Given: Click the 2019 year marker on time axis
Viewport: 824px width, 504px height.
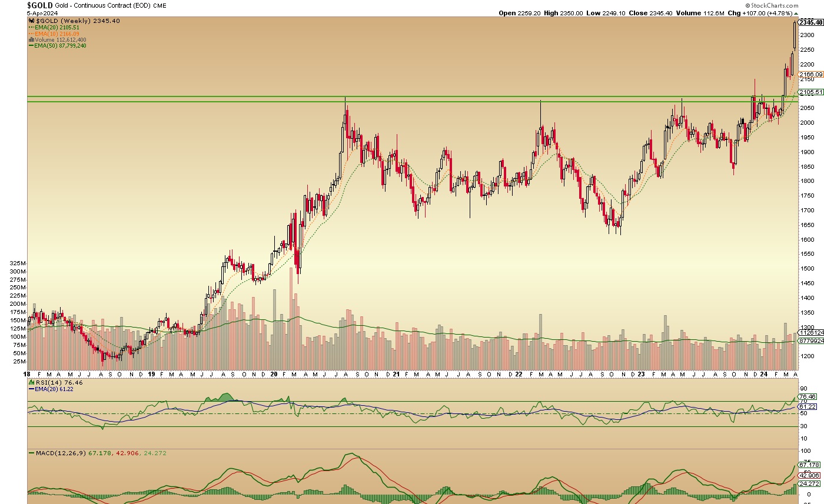Looking at the screenshot, I should click(151, 374).
